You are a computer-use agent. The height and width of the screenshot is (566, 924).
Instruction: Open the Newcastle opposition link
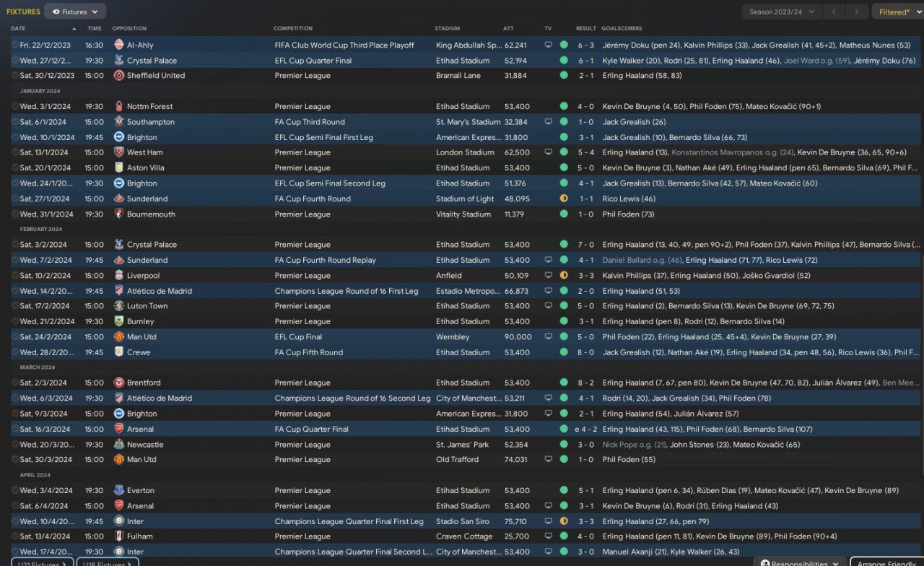coord(145,445)
